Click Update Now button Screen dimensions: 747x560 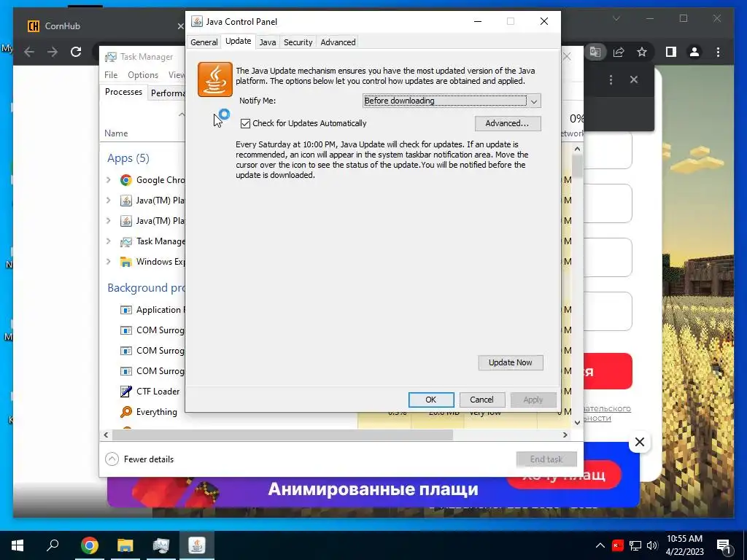pos(510,362)
